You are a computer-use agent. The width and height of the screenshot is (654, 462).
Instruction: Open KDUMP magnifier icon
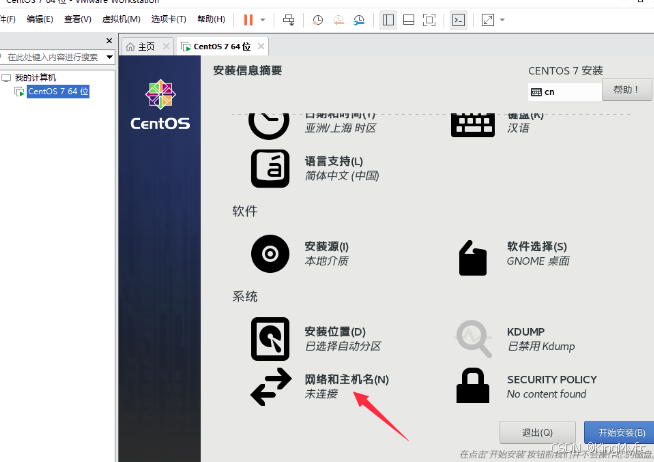[474, 339]
